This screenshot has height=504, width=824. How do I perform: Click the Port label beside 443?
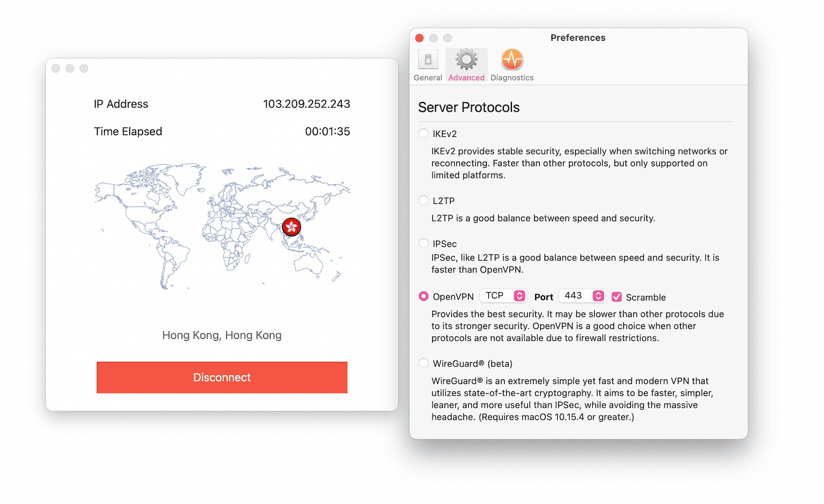pyautogui.click(x=544, y=297)
